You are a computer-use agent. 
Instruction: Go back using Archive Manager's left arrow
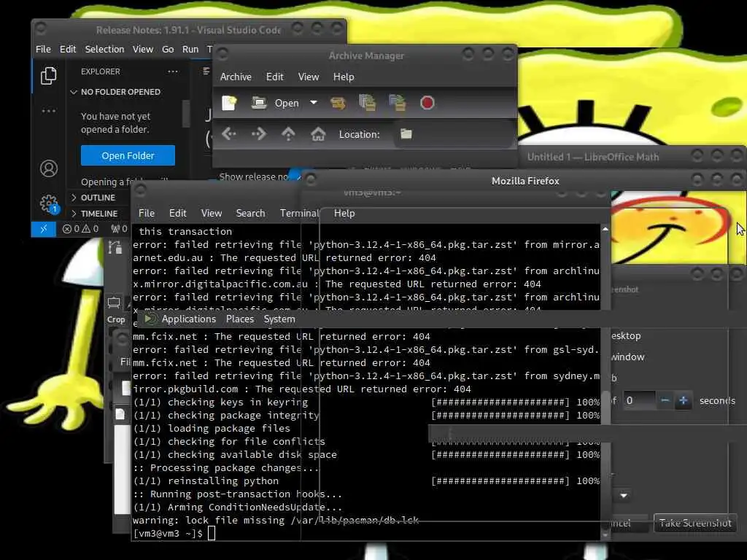point(229,134)
